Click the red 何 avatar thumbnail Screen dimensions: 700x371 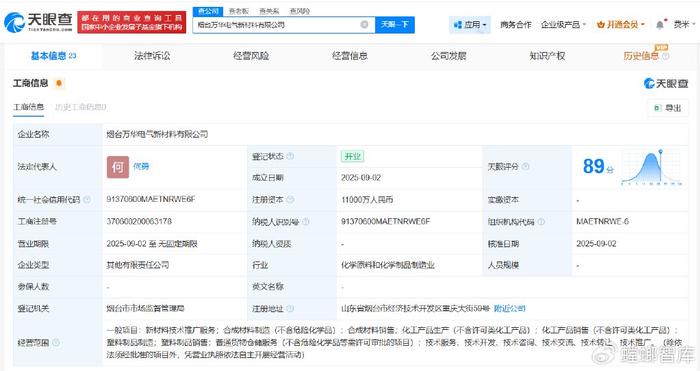tap(118, 167)
